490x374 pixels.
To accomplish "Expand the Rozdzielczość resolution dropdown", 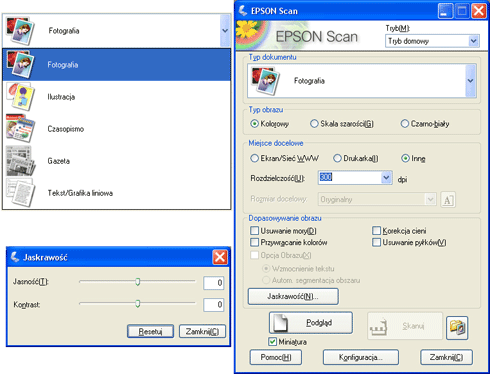I will pyautogui.click(x=386, y=178).
